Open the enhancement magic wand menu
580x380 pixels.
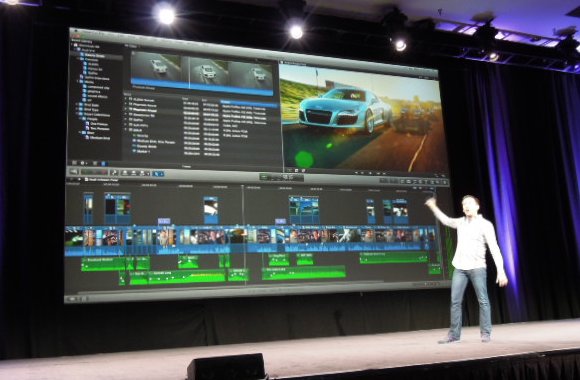(x=114, y=172)
